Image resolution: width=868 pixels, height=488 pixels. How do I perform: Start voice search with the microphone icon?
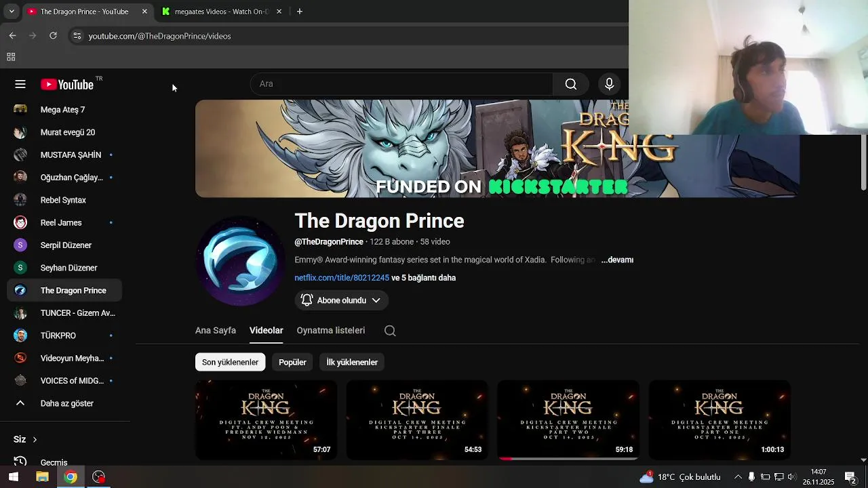[x=609, y=84]
